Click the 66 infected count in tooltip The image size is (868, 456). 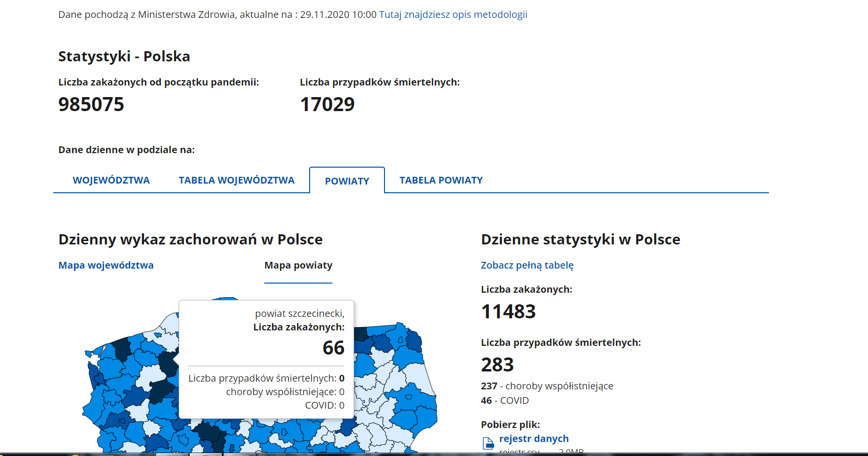(x=333, y=348)
